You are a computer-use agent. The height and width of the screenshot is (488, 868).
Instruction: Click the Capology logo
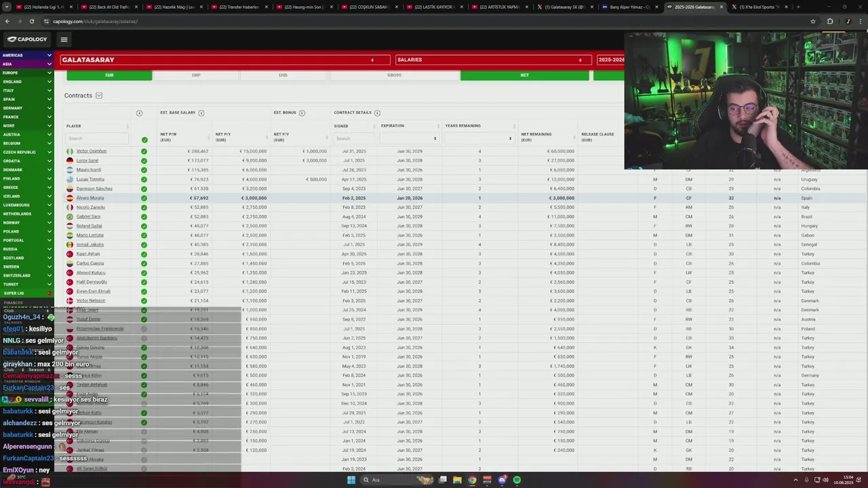point(28,39)
